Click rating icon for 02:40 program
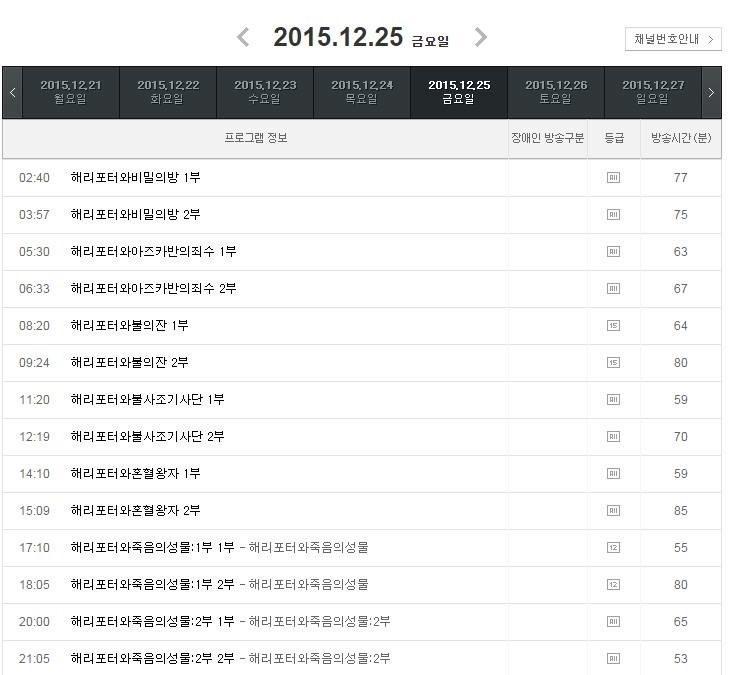The height and width of the screenshot is (675, 738). [613, 177]
